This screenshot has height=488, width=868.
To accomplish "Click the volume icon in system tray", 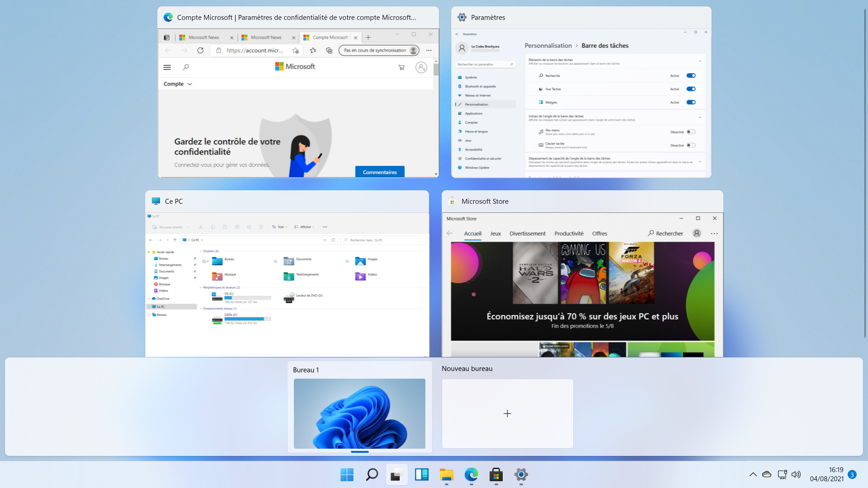I will click(x=796, y=474).
